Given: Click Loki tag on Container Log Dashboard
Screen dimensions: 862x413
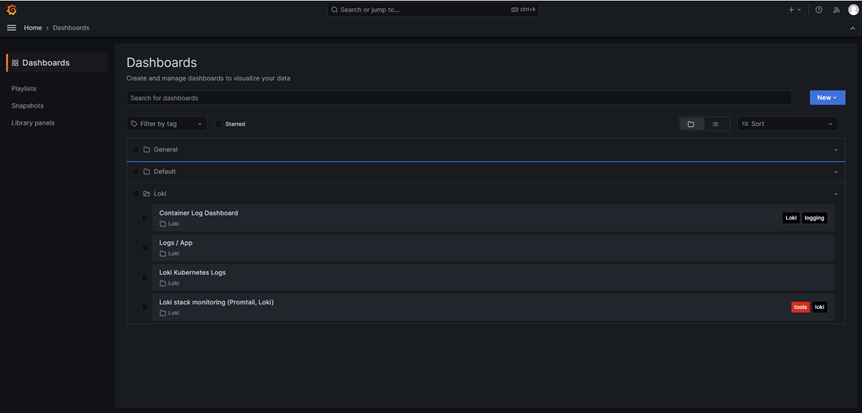Looking at the screenshot, I should [791, 218].
